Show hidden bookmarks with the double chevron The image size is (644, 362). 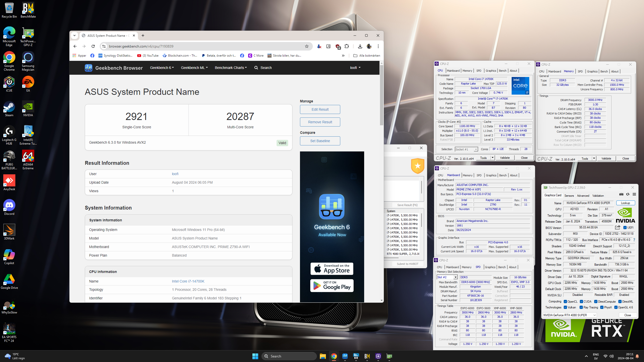click(x=343, y=56)
